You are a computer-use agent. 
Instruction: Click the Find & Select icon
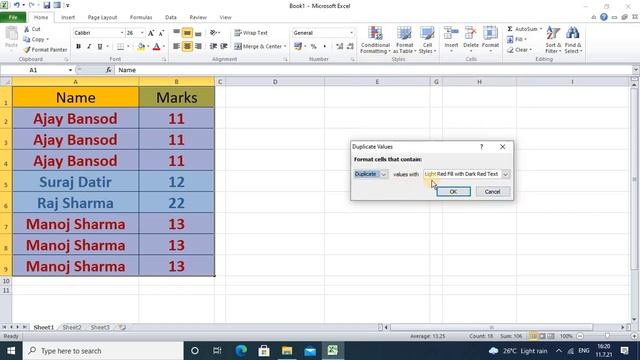click(x=573, y=34)
